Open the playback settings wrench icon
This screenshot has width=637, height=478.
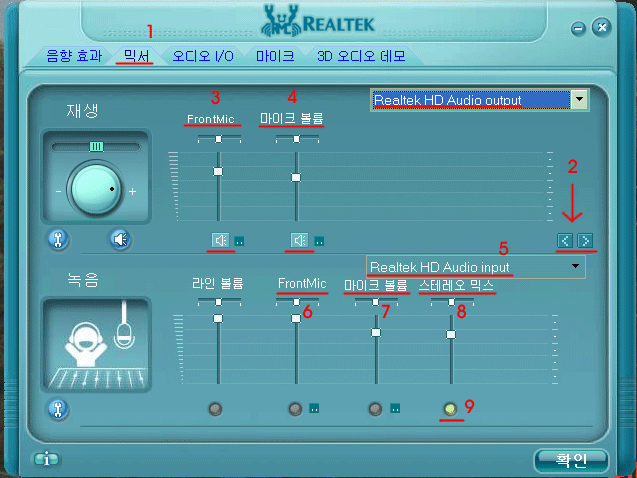(58, 240)
